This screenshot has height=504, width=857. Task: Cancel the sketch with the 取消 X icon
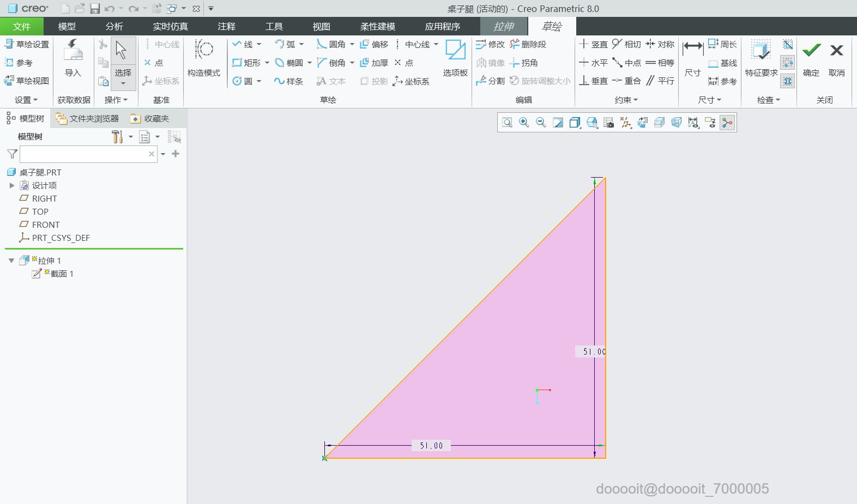tap(836, 58)
